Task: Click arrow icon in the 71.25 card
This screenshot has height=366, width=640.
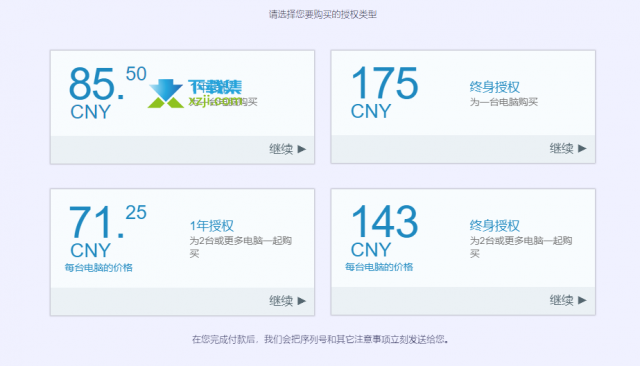Action: pos(302,301)
